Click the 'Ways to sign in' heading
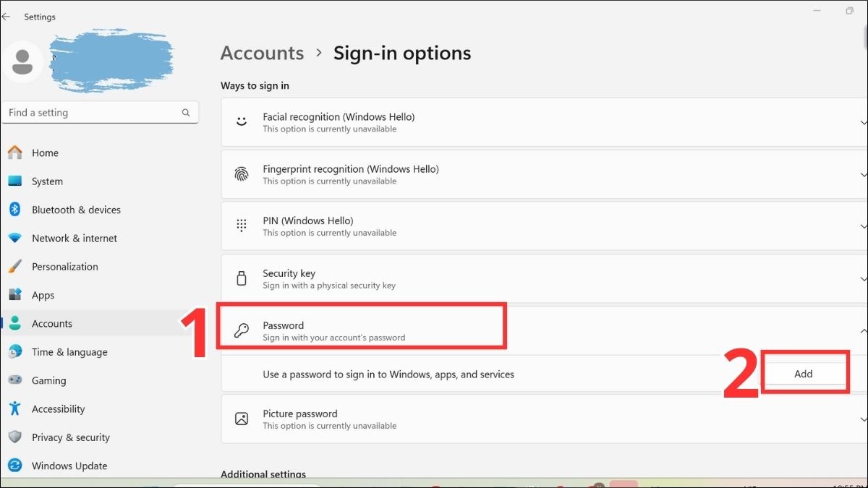This screenshot has height=488, width=868. click(255, 85)
